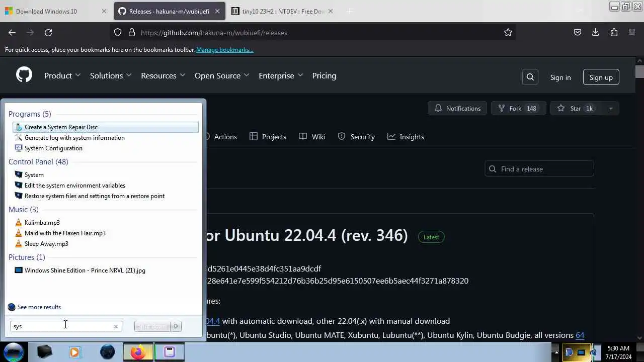Image resolution: width=644 pixels, height=362 pixels.
Task: Expand the Solutions menu
Action: pyautogui.click(x=111, y=76)
